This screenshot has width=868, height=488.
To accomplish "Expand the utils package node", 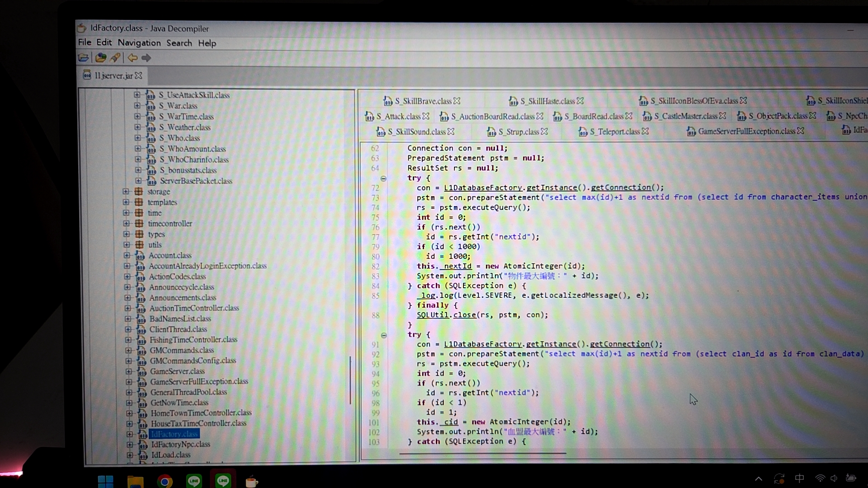I will click(127, 244).
